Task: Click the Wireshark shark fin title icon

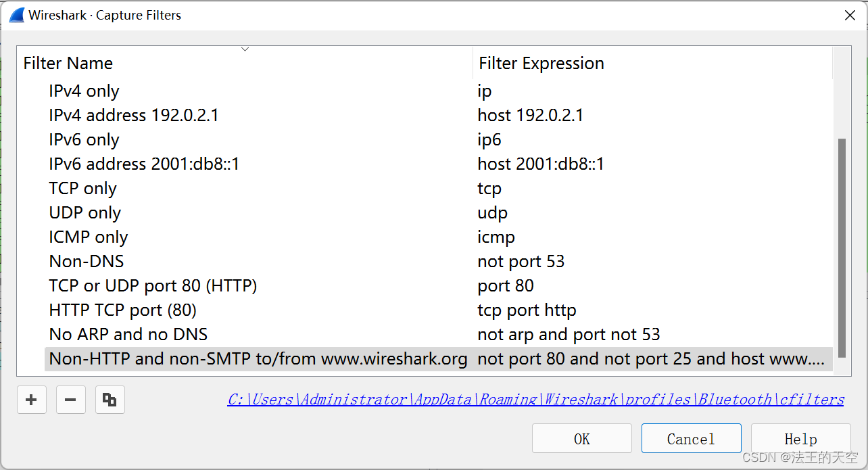Action: pyautogui.click(x=16, y=15)
